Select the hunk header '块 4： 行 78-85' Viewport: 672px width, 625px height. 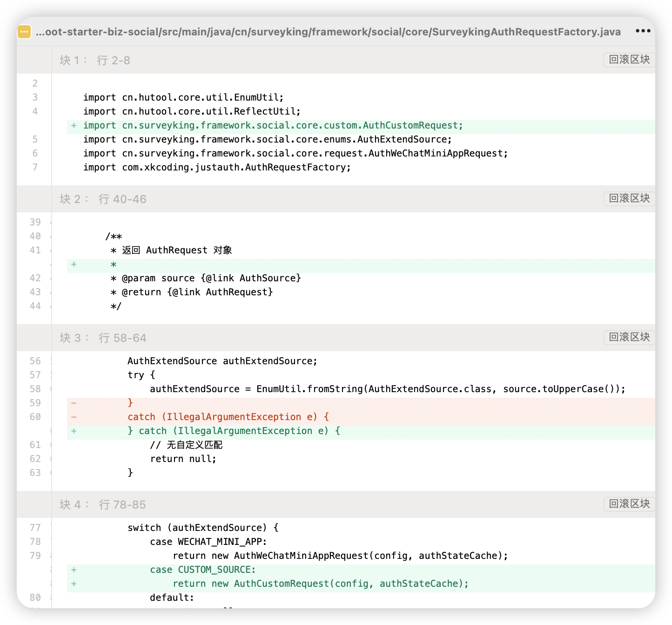pos(103,504)
